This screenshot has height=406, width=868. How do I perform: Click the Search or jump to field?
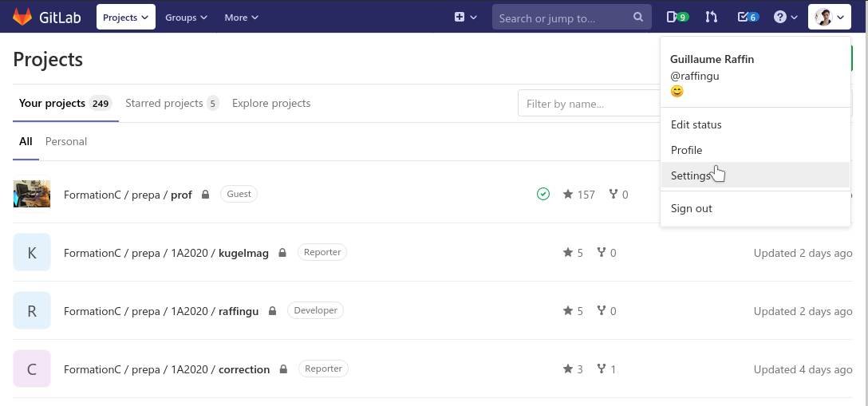pos(572,18)
